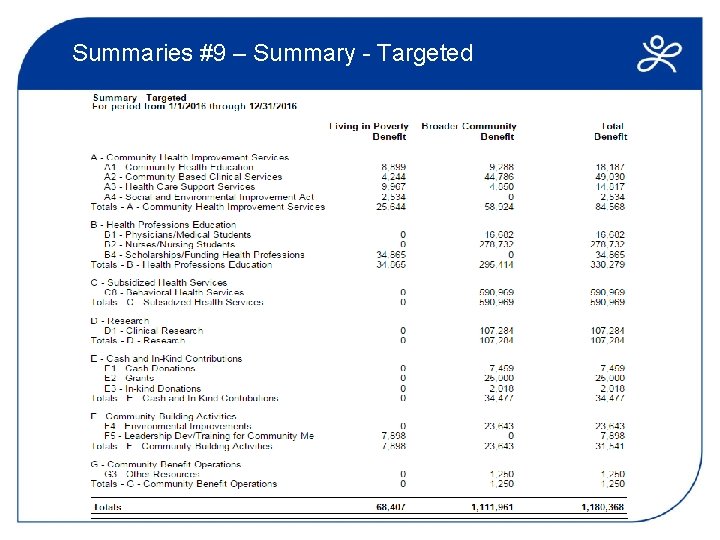Select 'C - Subsidized Health Services' heading
The image size is (720, 540).
(158, 282)
